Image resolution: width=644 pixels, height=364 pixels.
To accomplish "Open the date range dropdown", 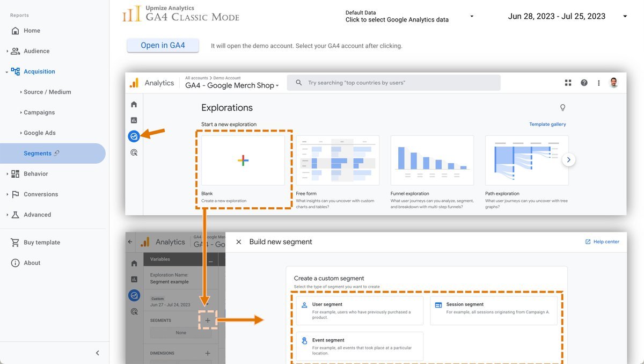I will pos(568,16).
